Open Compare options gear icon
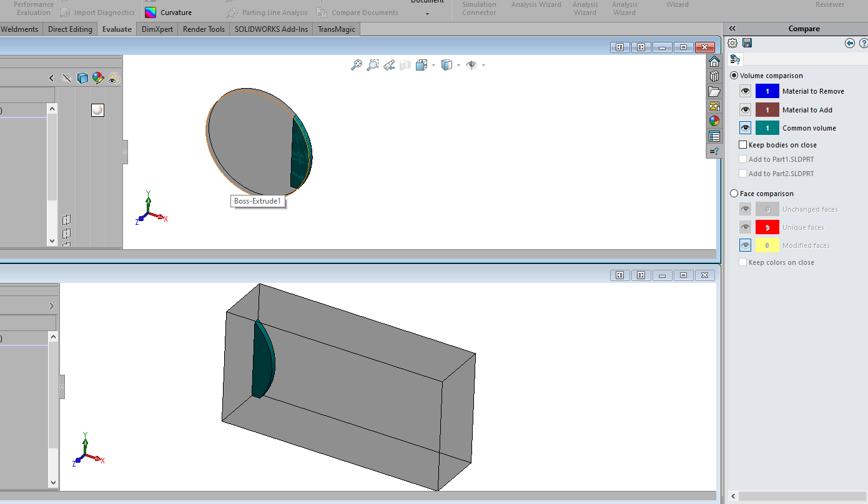The image size is (868, 504). pyautogui.click(x=732, y=43)
